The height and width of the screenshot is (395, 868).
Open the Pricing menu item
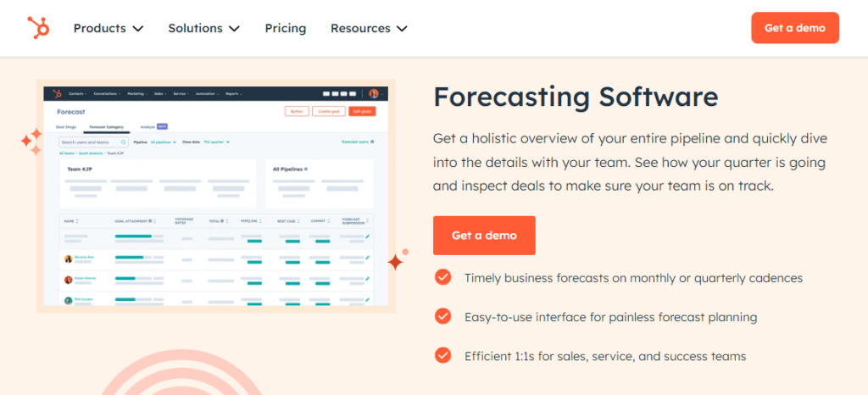(285, 28)
